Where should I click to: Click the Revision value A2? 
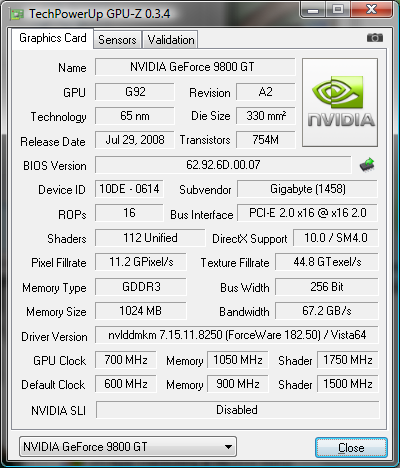point(266,92)
